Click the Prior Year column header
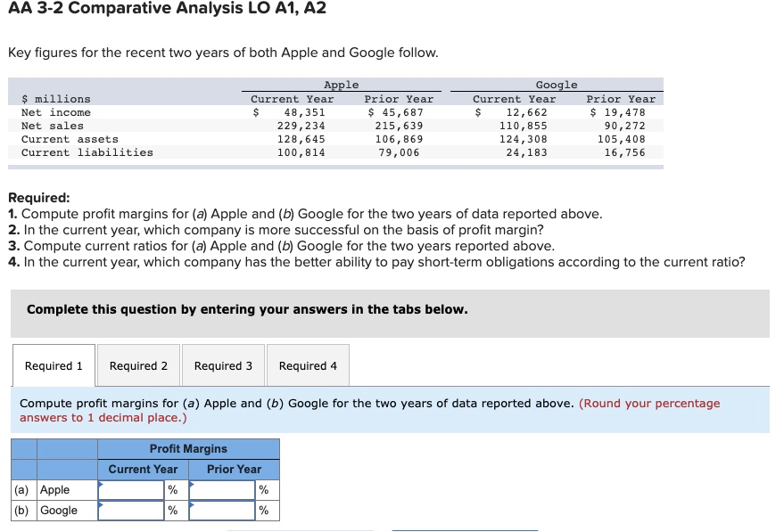This screenshot has width=784, height=532. click(x=234, y=469)
